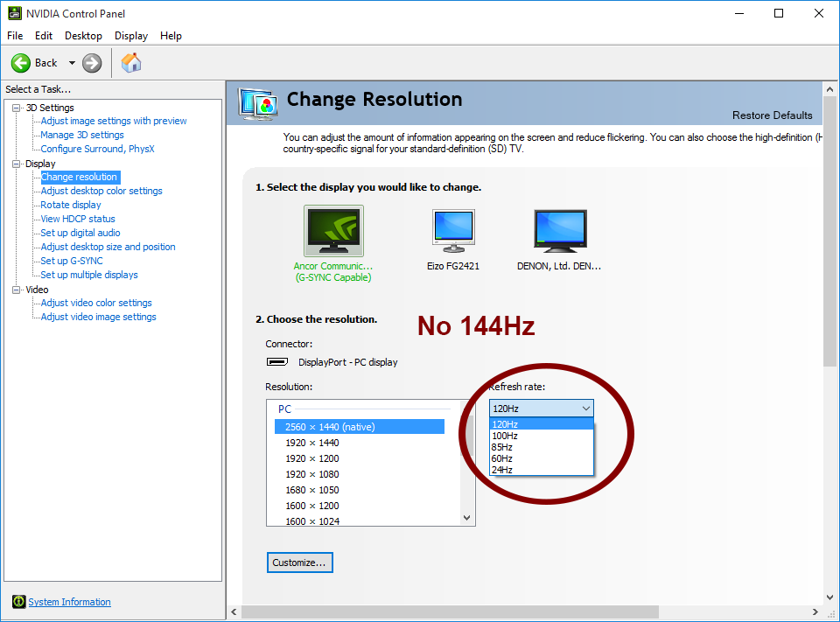Choose 60Hz refresh rate option
The image size is (840, 622).
[541, 458]
